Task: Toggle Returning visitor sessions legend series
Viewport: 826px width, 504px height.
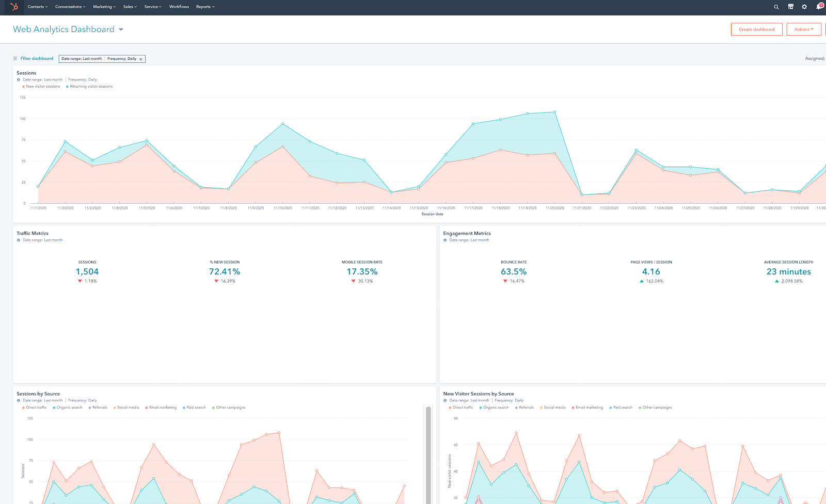Action: pos(89,87)
